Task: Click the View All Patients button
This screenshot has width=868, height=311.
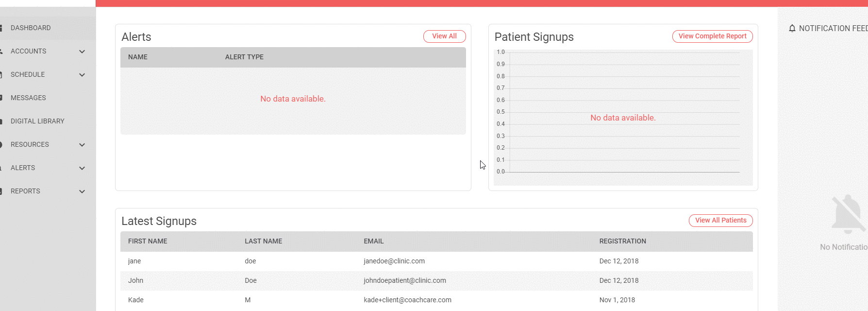Action: pos(720,221)
